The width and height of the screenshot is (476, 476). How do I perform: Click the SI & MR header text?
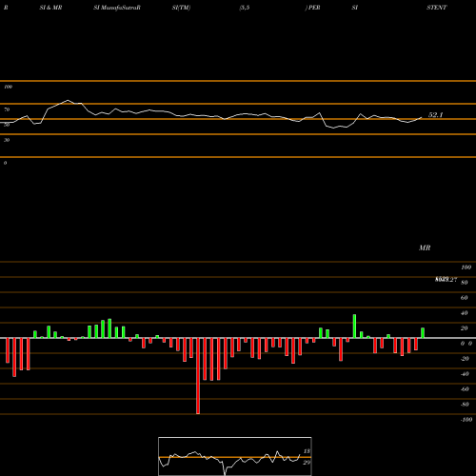[50, 8]
